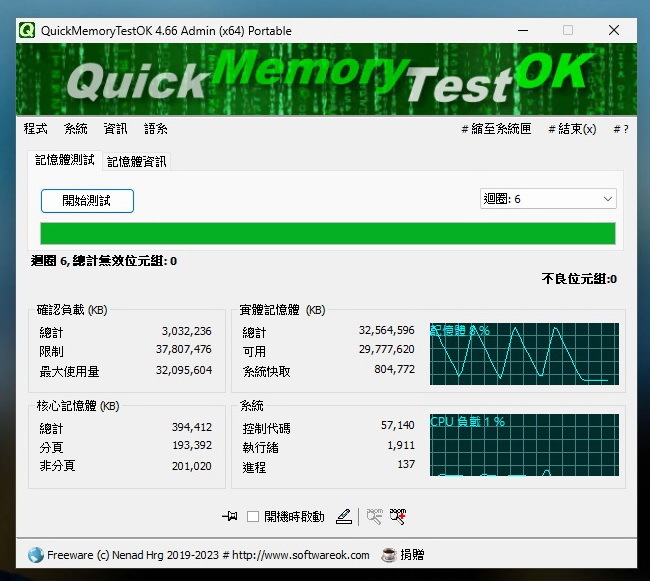Click the pen edit icon beside the autostart option
The image size is (650, 581).
[x=344, y=516]
